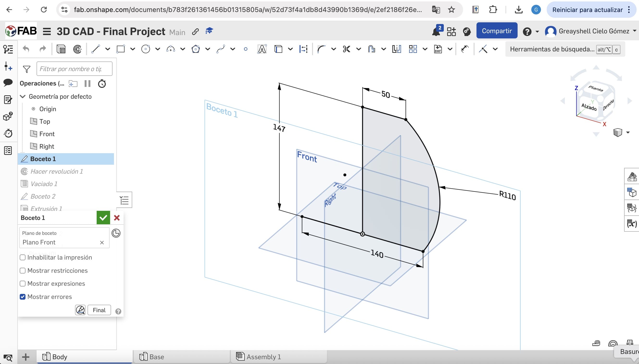The height and width of the screenshot is (364, 639).
Task: Check Inhabilitar la impresión option
Action: pyautogui.click(x=23, y=257)
